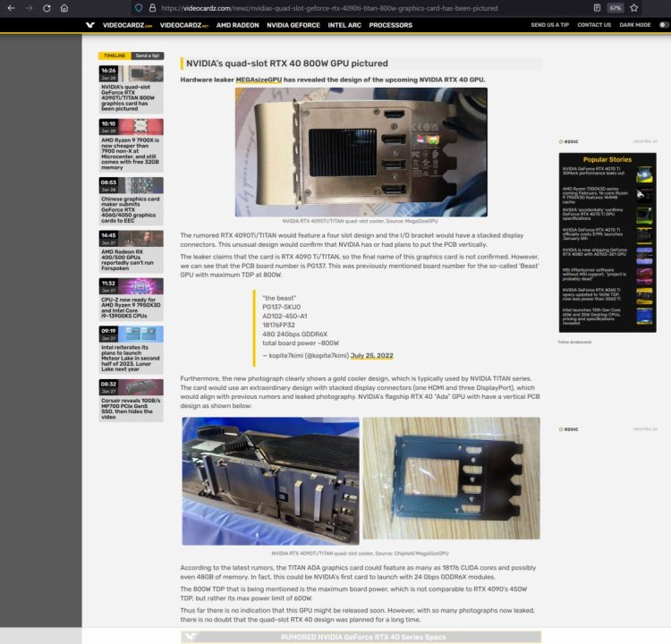This screenshot has width=671, height=644.
Task: Click Follow @videocardz link
Action: point(574,342)
